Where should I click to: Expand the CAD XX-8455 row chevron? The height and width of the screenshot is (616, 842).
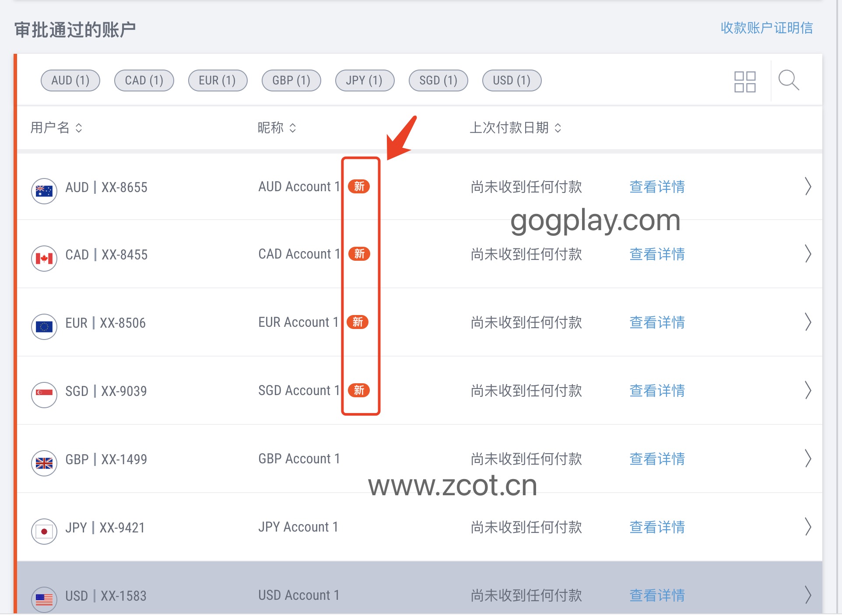808,254
